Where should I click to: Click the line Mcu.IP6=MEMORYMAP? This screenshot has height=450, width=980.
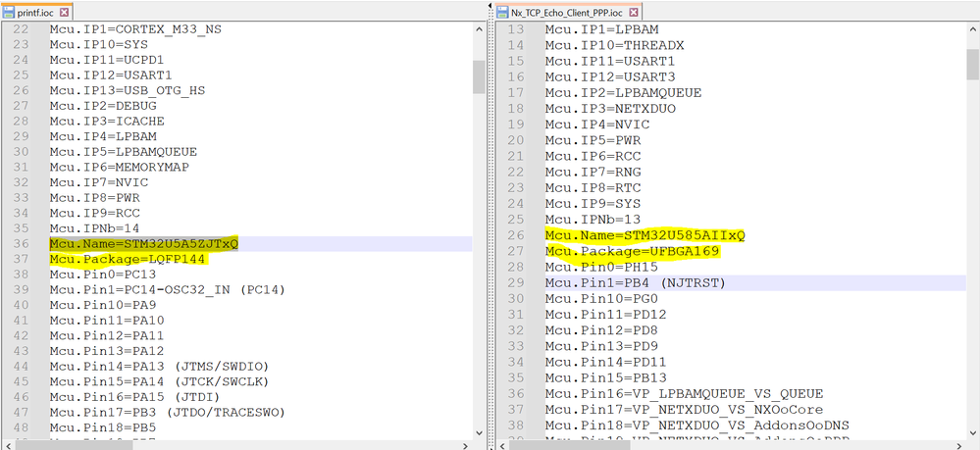tap(120, 167)
